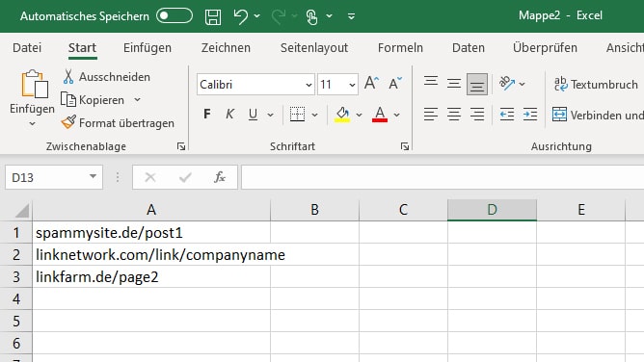
Task: Open Zwischenablage dialog launcher
Action: tap(180, 146)
